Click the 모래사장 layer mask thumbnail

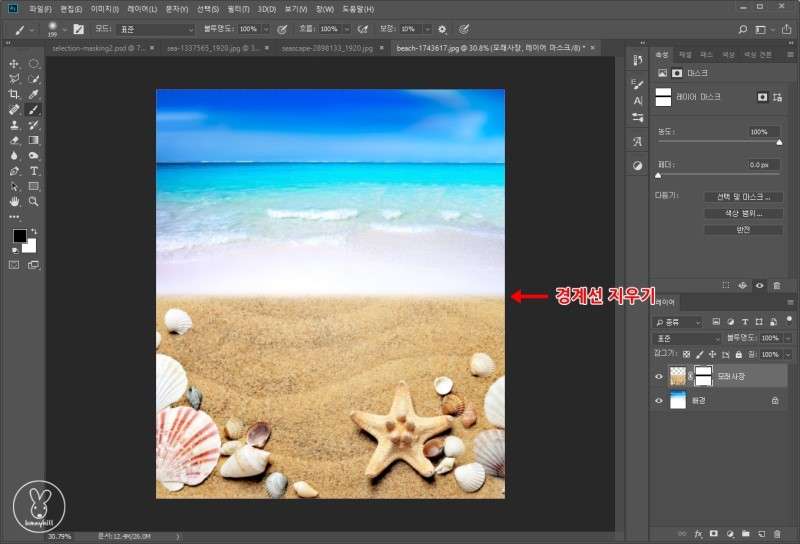(703, 377)
